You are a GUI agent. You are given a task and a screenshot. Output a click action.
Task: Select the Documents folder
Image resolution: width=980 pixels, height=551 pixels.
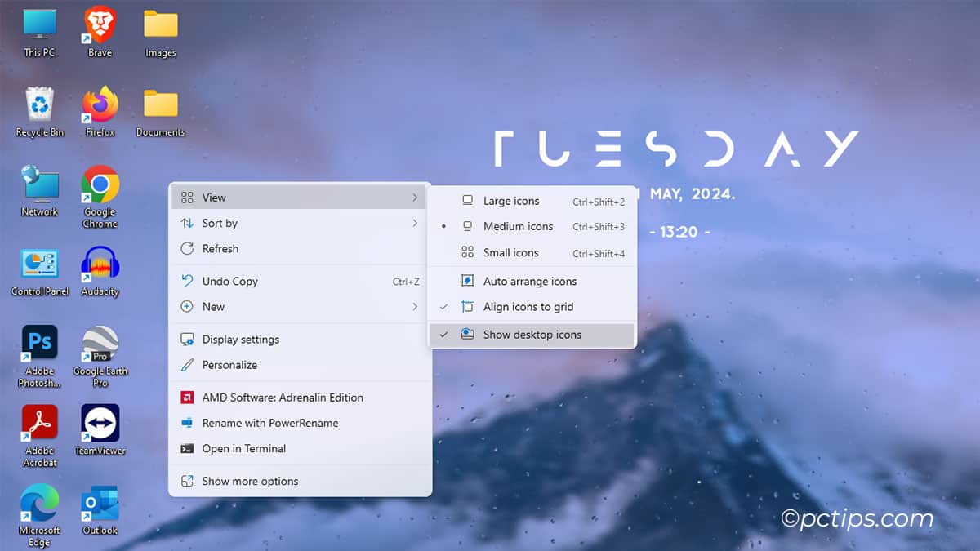(x=161, y=112)
